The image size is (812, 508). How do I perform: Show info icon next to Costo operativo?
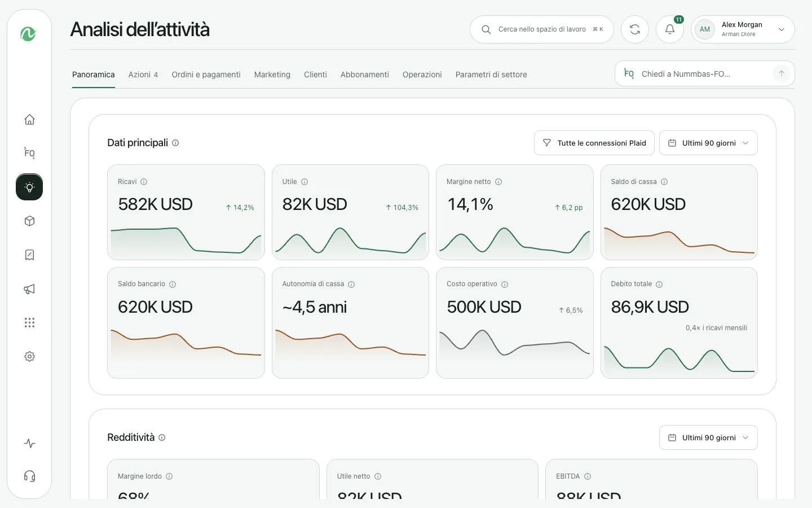pos(505,284)
